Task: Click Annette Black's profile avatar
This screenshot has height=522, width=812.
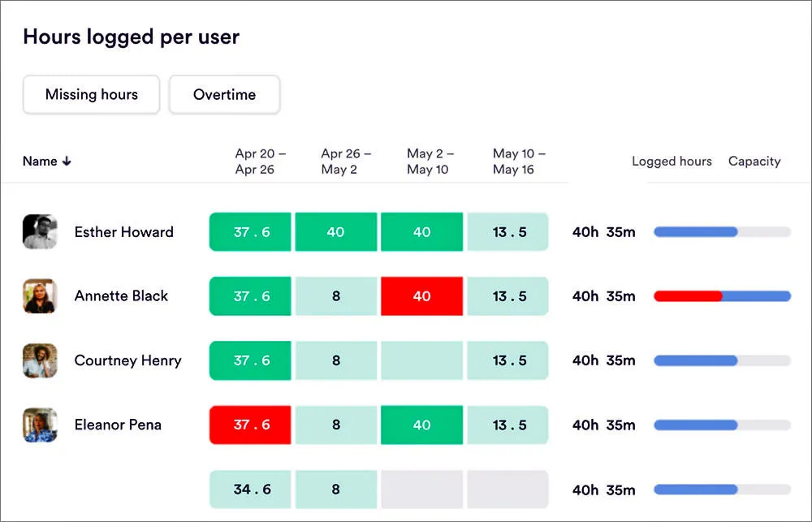Action: point(40,296)
